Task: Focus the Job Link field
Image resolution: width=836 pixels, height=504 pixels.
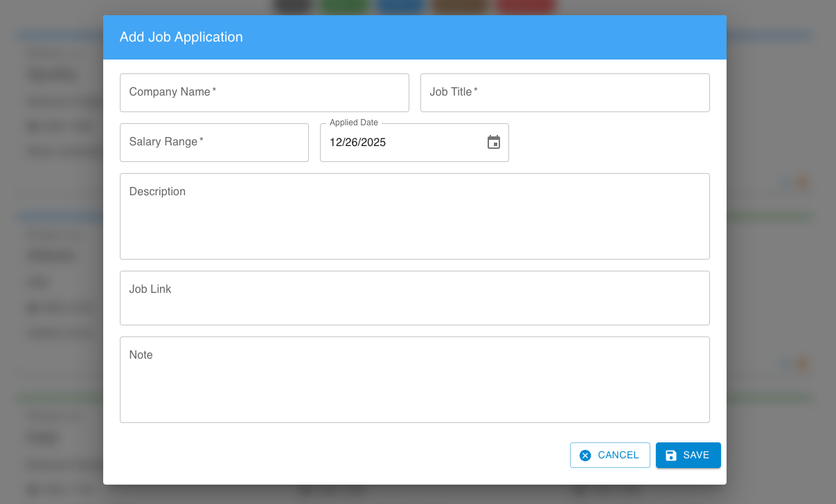Action: pyautogui.click(x=414, y=298)
